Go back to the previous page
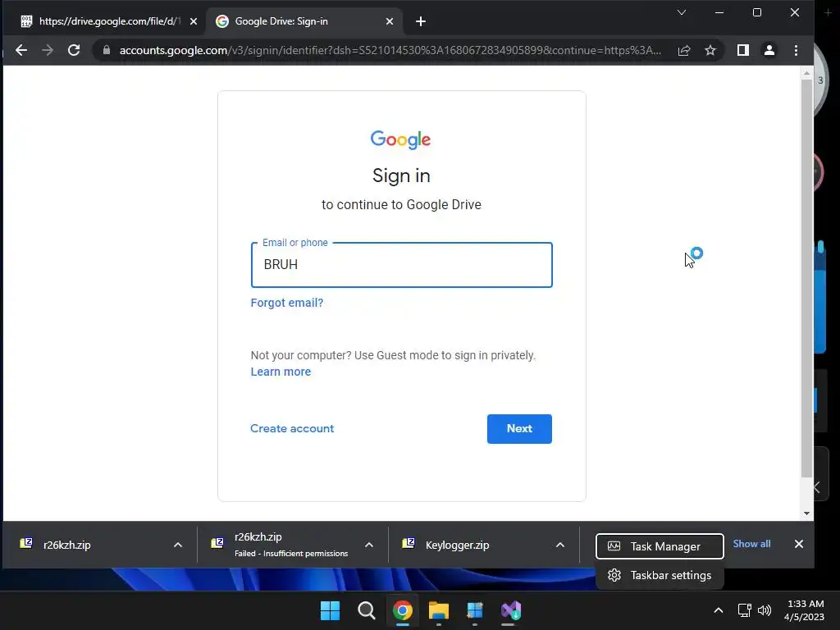 tap(21, 50)
